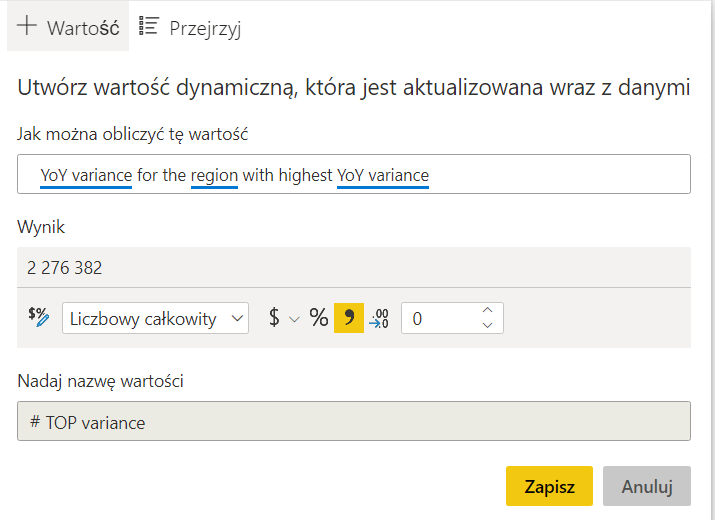This screenshot has width=715, height=520.
Task: Click Anuluj to cancel
Action: click(x=646, y=486)
